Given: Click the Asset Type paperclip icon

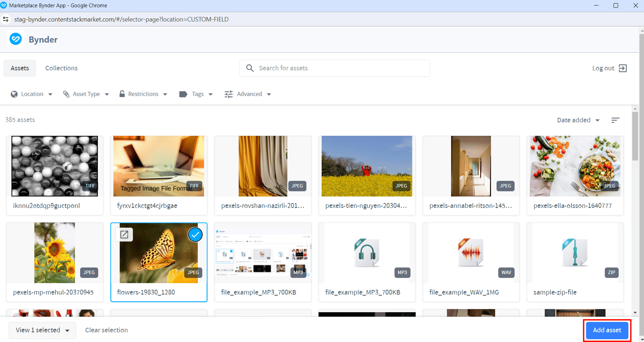Looking at the screenshot, I should coord(66,94).
